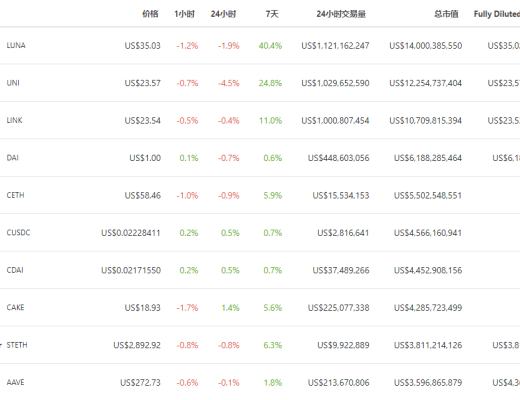
Task: Click CUSDC market cap US$4,566,160,941
Action: tap(428, 233)
